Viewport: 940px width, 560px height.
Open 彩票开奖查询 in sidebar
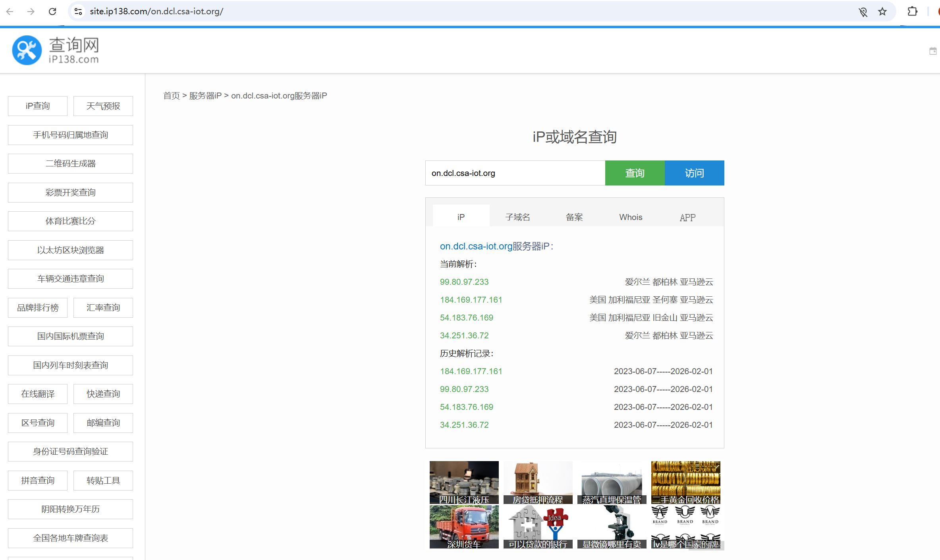pos(70,193)
